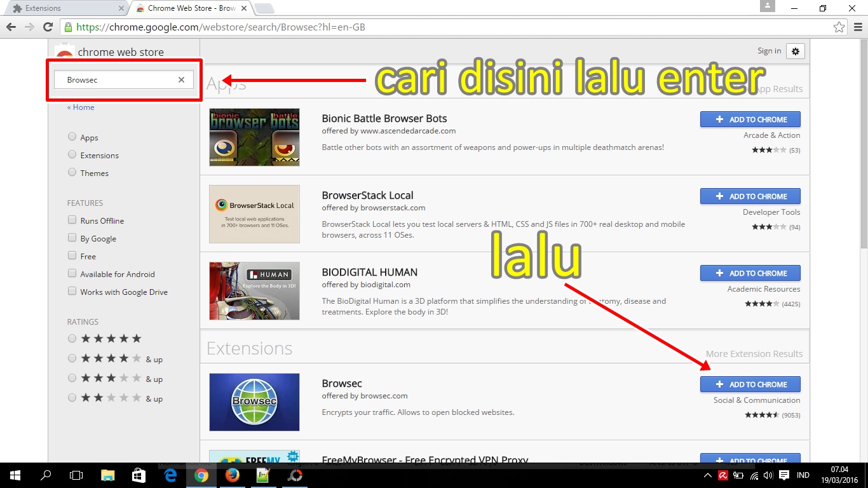Click the address bar URL
868x488 pixels.
click(x=220, y=27)
